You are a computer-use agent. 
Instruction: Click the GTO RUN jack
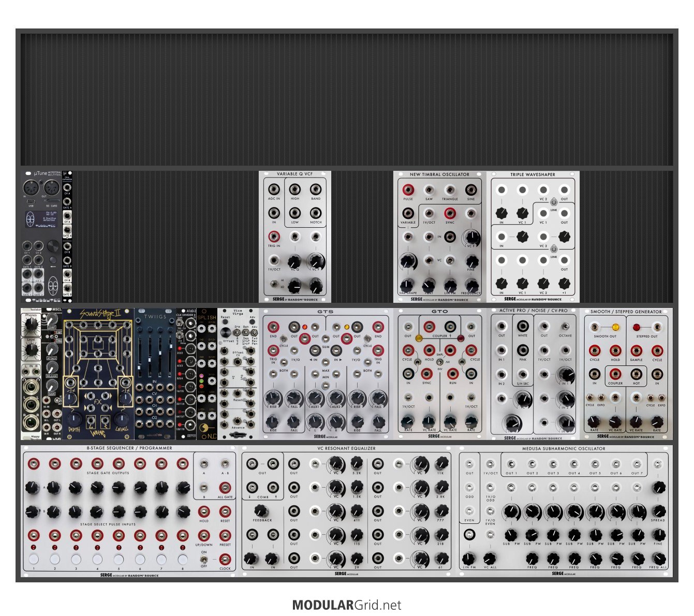[452, 373]
